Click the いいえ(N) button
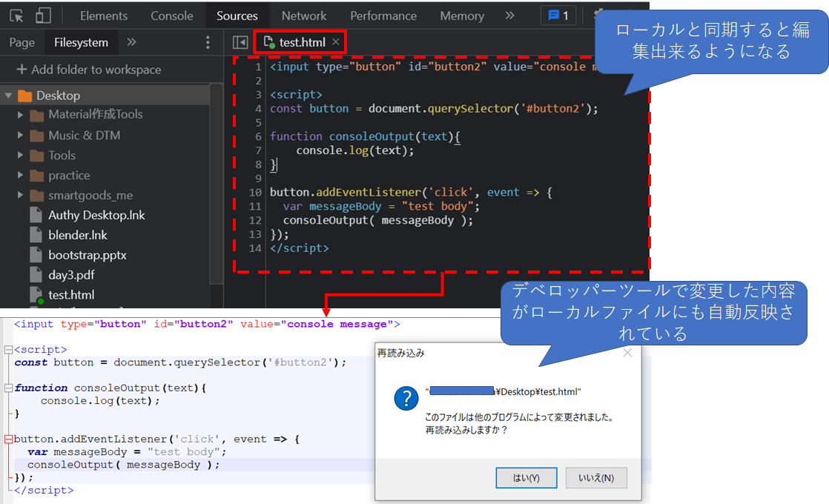 [x=596, y=478]
